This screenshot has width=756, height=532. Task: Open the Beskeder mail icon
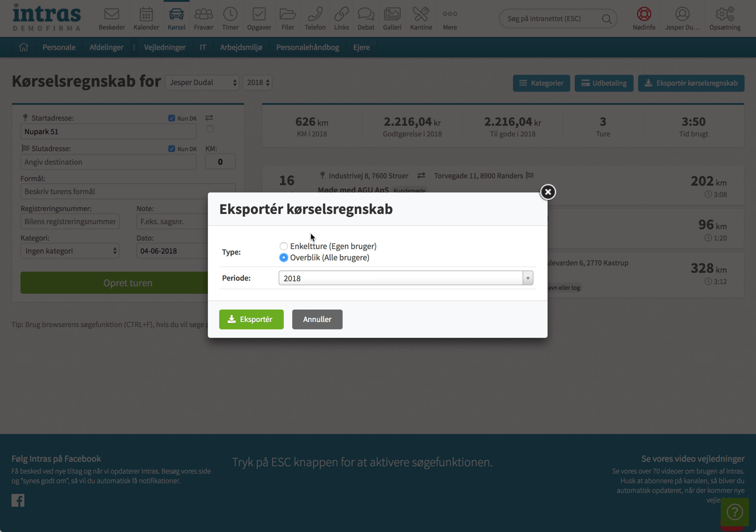click(x=112, y=14)
